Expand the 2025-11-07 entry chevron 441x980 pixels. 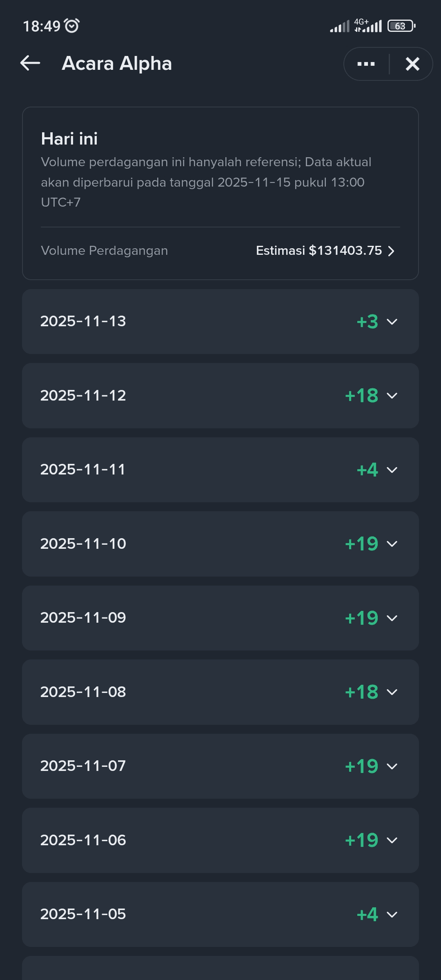click(392, 766)
